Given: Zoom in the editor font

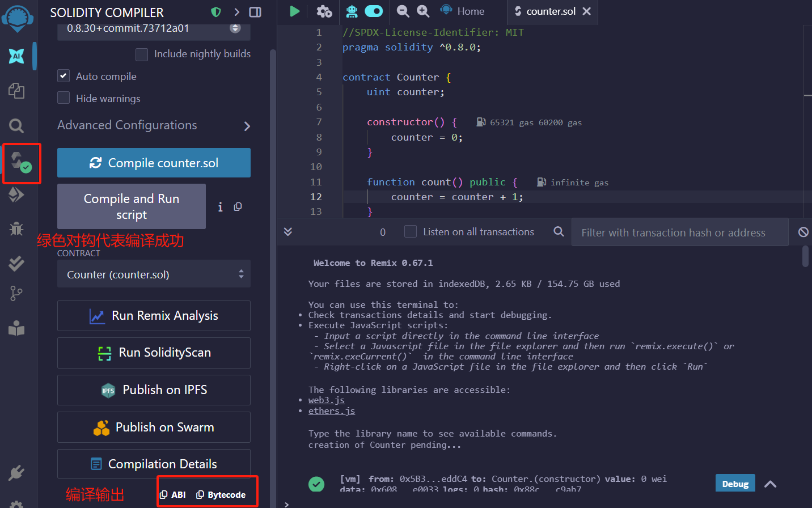Looking at the screenshot, I should coord(423,11).
